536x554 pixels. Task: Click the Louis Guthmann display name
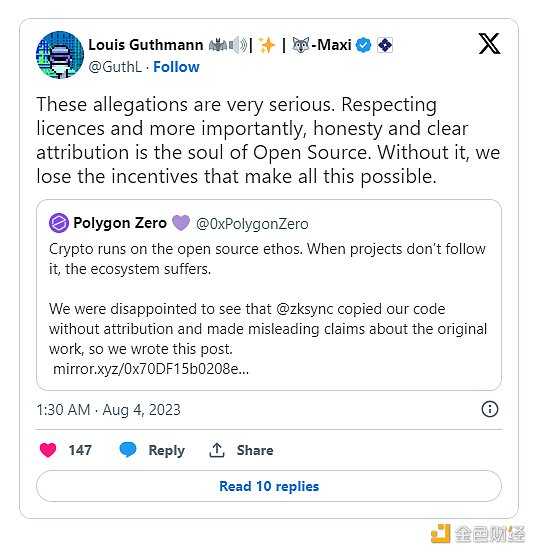pyautogui.click(x=146, y=45)
